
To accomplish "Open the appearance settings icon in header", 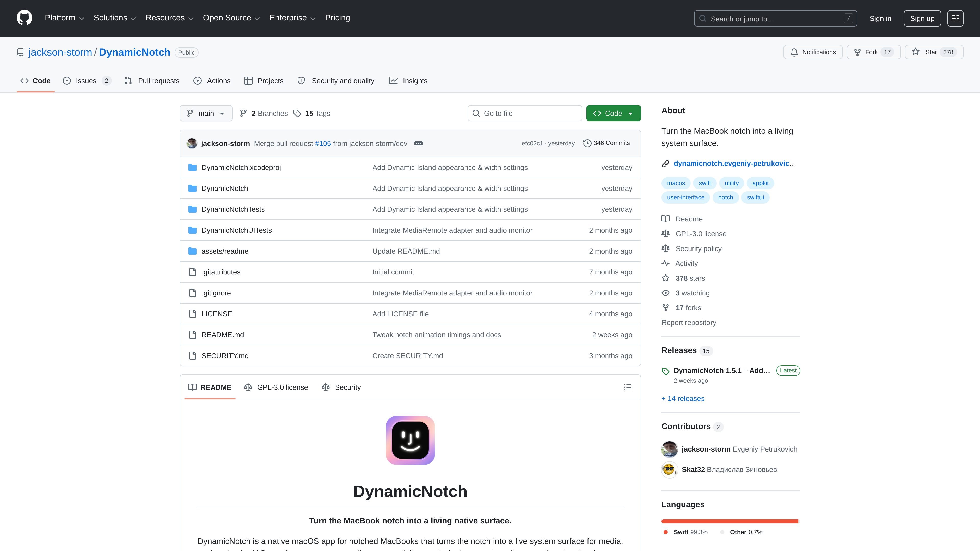I will [955, 18].
